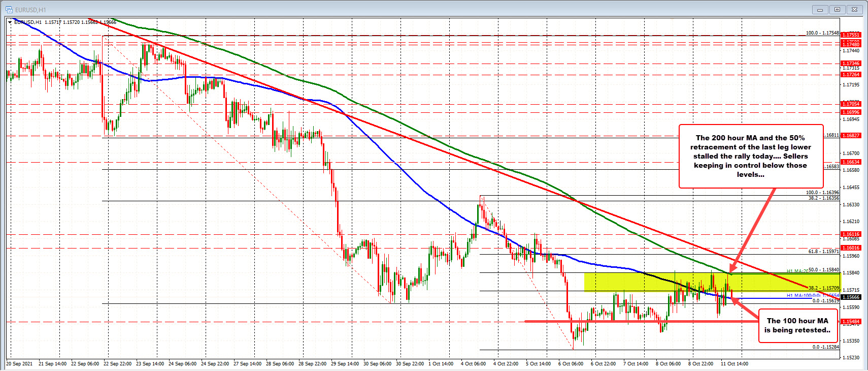Click the 21 Sep 14:00 time axis label
The width and height of the screenshot is (868, 371).
click(52, 364)
